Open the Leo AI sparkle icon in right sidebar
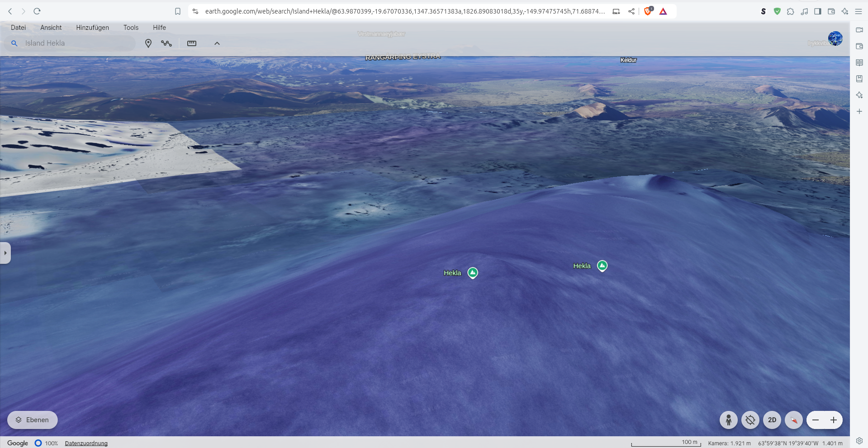This screenshot has width=868, height=448. click(859, 95)
